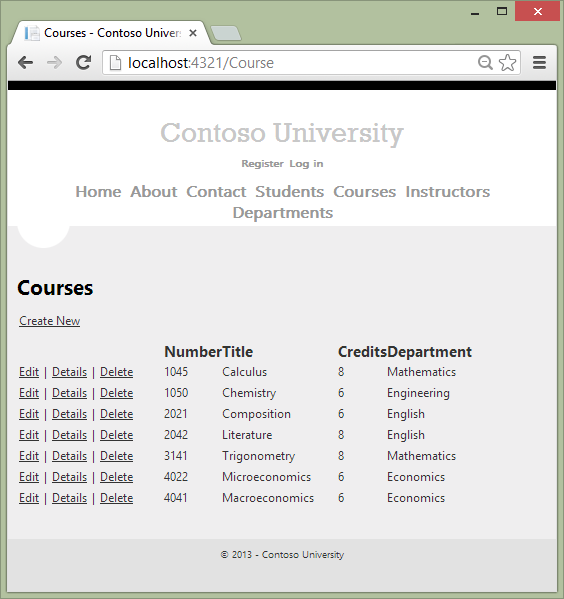Screen dimensions: 564x599
Task: Edit the Microeconomics course
Action: tap(29, 477)
